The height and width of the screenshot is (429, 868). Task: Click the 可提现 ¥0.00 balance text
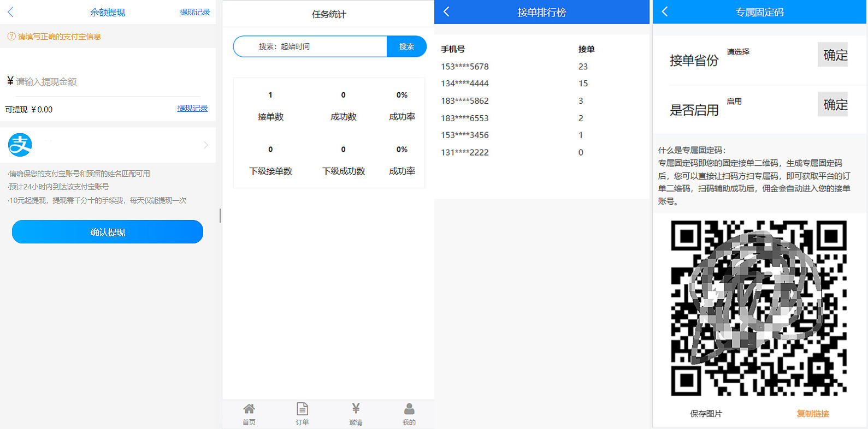[29, 110]
